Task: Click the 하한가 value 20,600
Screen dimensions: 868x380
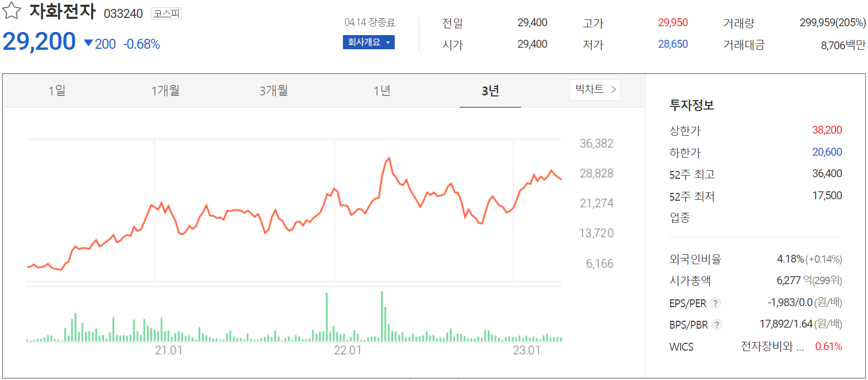Action: (x=827, y=152)
